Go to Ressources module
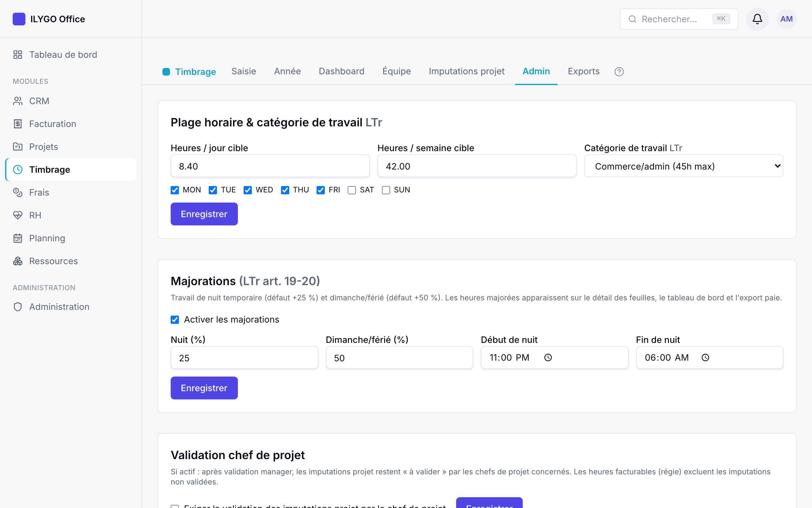Image resolution: width=812 pixels, height=508 pixels. [x=71, y=261]
